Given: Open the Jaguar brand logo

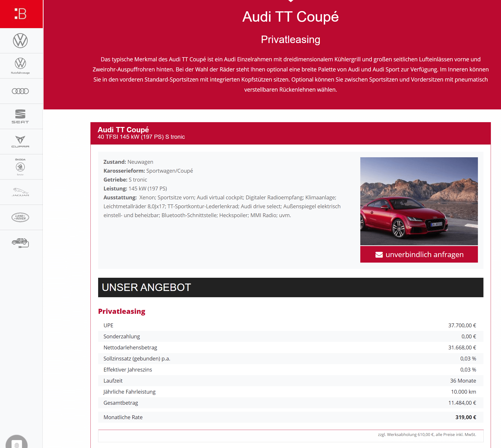Looking at the screenshot, I should click(20, 192).
